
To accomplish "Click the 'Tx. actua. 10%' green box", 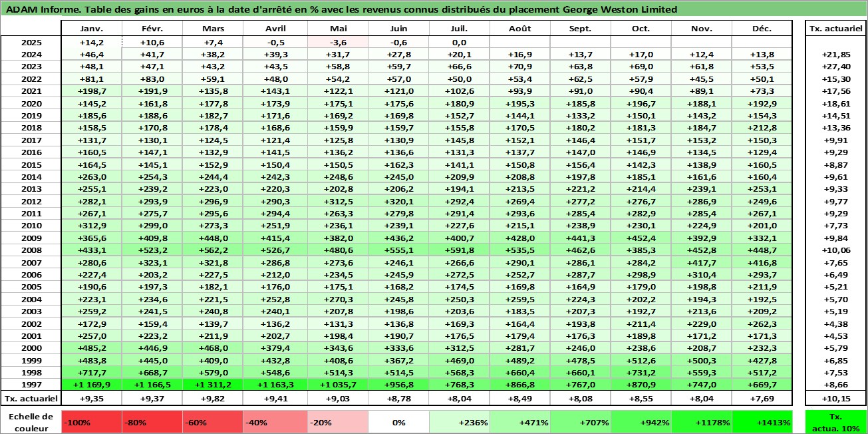I will [835, 422].
